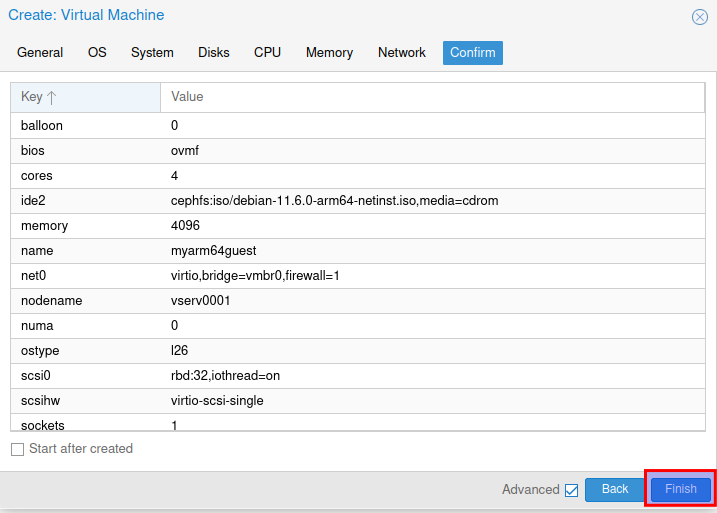Uncheck the Advanced checkbox
Viewport: 717px width, 513px height.
571,490
